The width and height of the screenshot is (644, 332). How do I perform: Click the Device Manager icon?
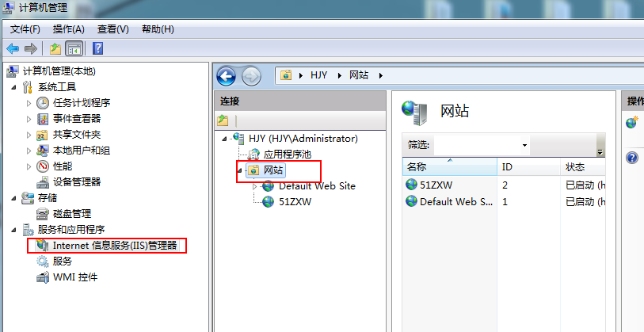pyautogui.click(x=43, y=182)
